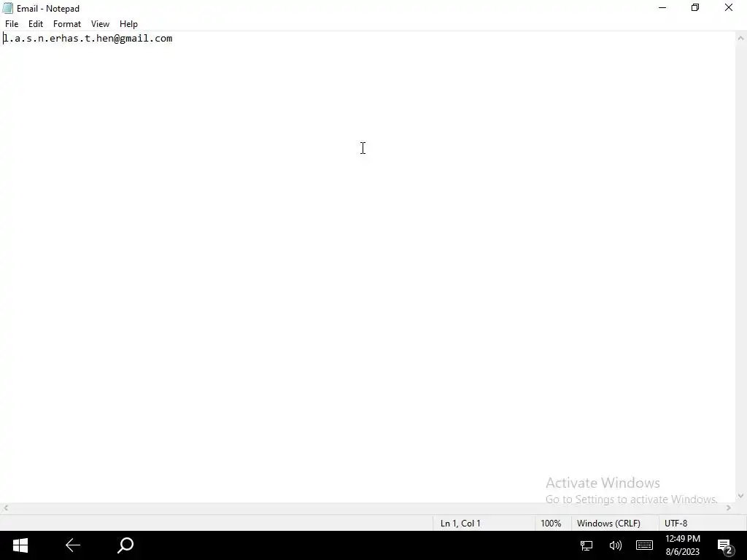Viewport: 747px width, 560px height.
Task: Click the up arrow of vertical scrollbar
Action: click(x=740, y=38)
